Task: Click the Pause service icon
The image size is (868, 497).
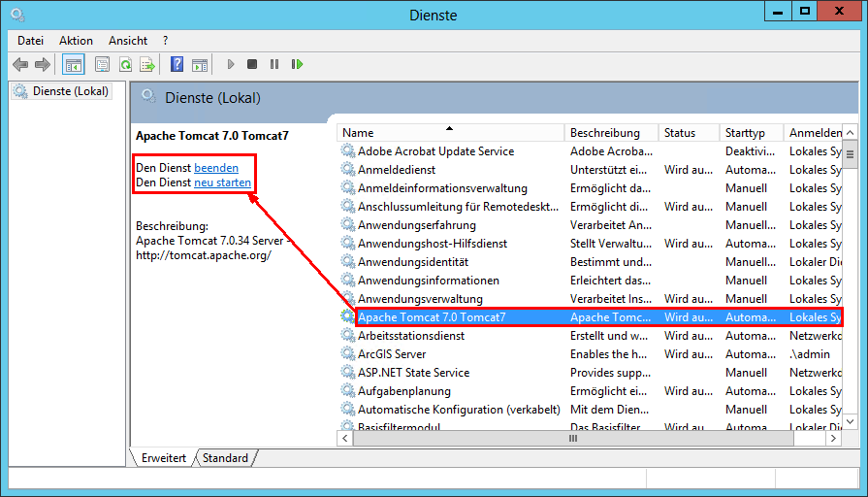Action: point(274,64)
